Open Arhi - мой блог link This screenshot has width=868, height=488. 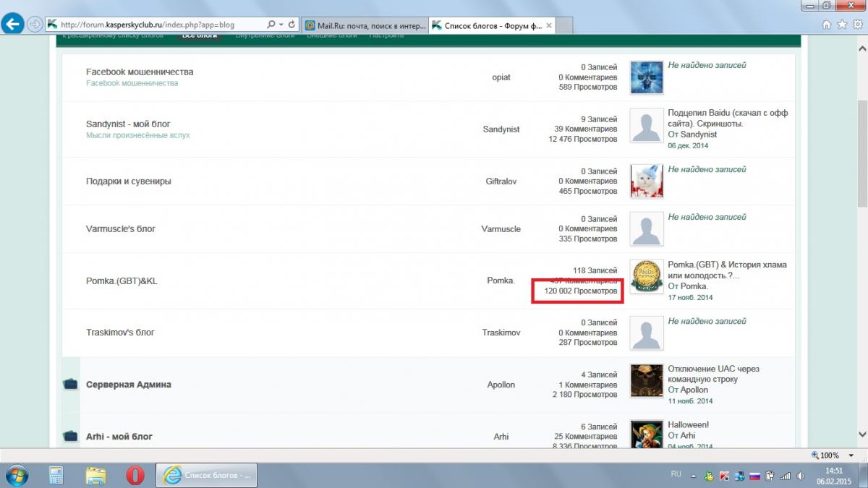pyautogui.click(x=119, y=436)
